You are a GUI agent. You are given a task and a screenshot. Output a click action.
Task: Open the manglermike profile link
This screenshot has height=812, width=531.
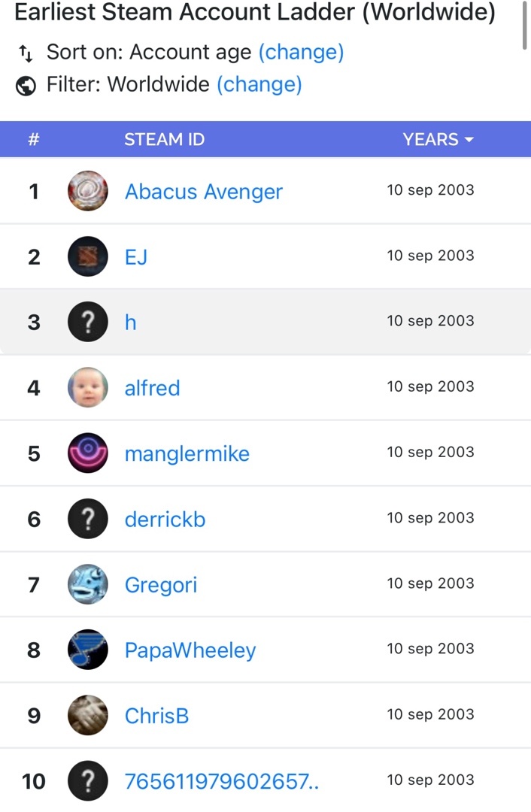[x=187, y=454]
